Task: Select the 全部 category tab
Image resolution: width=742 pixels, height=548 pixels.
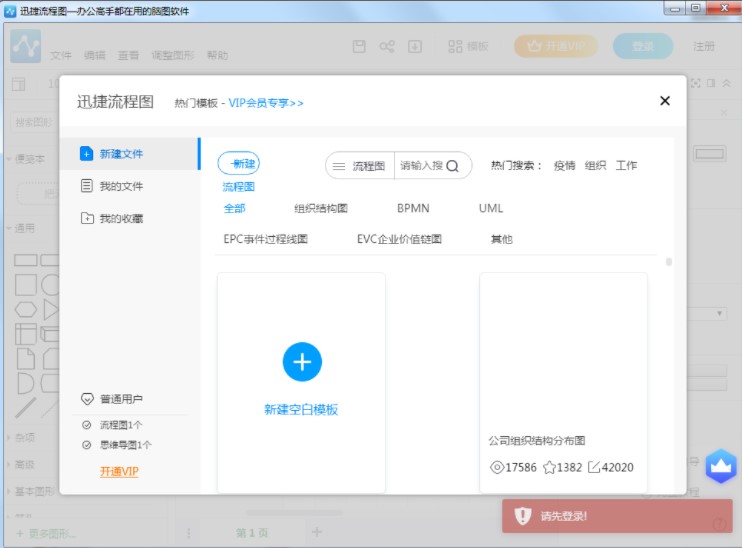Action: 235,209
